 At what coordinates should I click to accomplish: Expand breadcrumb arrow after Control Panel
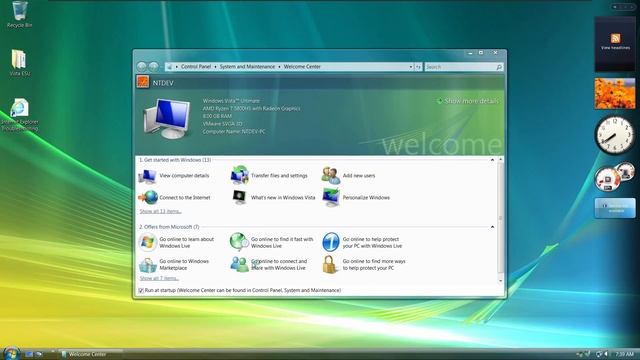click(215, 67)
